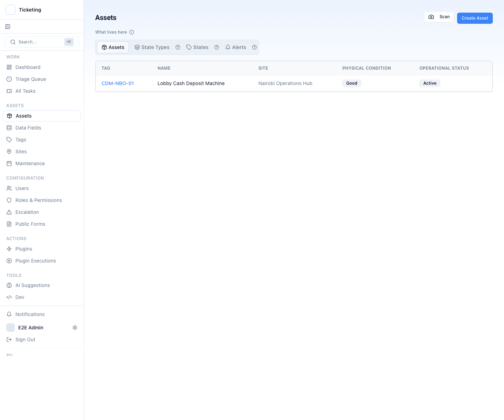The height and width of the screenshot is (420, 504).
Task: Click the Ticketing app logo
Action: point(10,10)
